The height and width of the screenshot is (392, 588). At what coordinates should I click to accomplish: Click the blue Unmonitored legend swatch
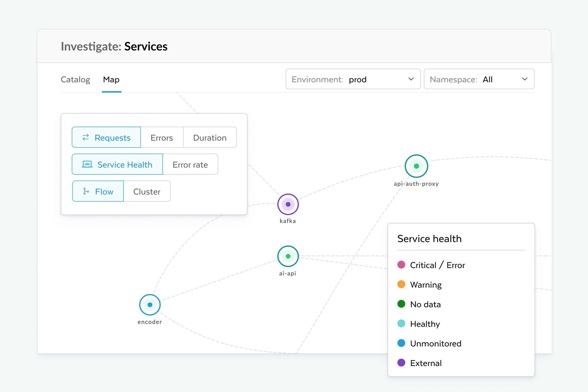[x=401, y=343]
